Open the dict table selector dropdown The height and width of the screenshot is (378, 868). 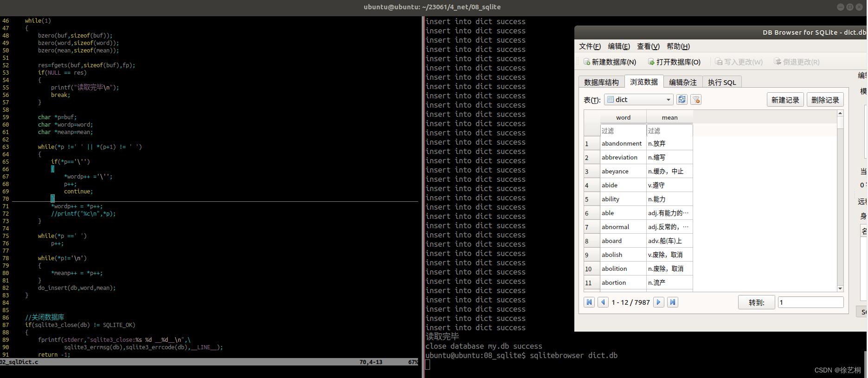click(x=638, y=100)
